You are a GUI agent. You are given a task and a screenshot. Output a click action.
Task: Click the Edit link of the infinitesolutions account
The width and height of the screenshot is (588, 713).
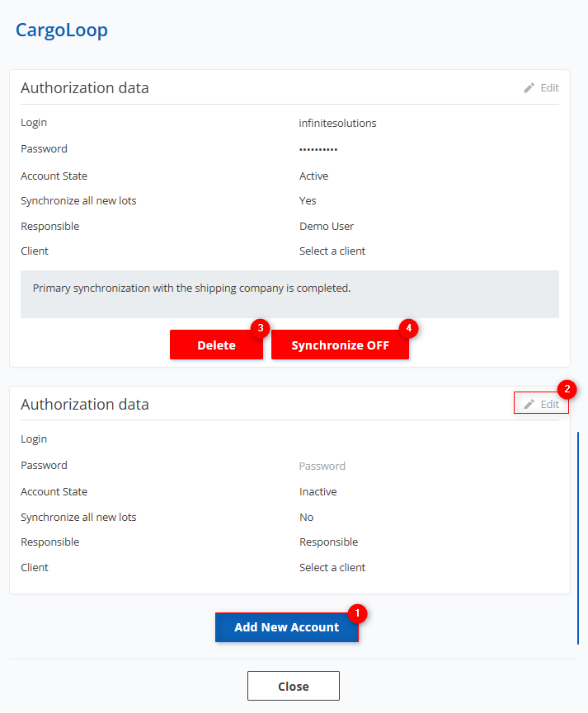coord(541,87)
